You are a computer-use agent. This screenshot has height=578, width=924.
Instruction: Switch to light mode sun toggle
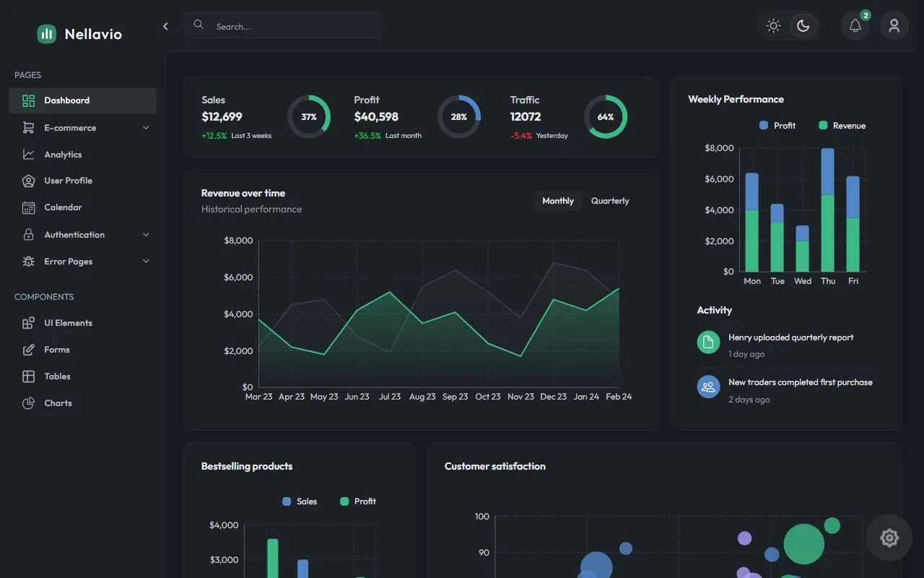774,26
